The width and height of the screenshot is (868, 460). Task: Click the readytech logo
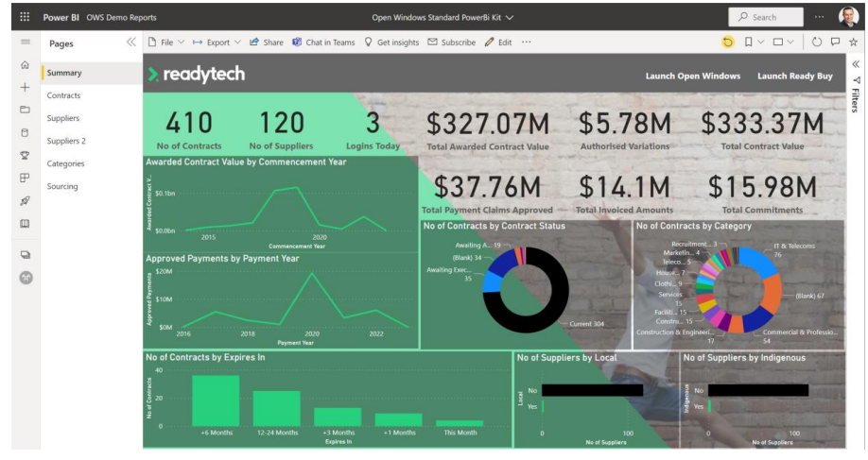[197, 74]
